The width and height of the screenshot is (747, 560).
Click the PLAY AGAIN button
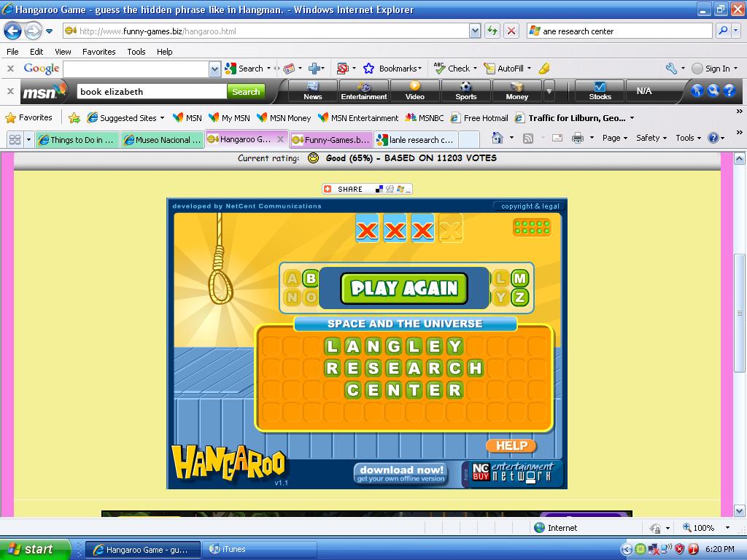pyautogui.click(x=404, y=288)
